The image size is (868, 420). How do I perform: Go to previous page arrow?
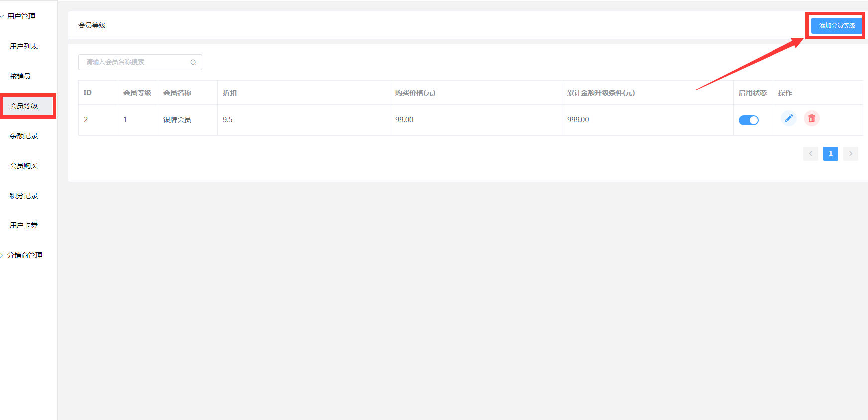(x=811, y=154)
